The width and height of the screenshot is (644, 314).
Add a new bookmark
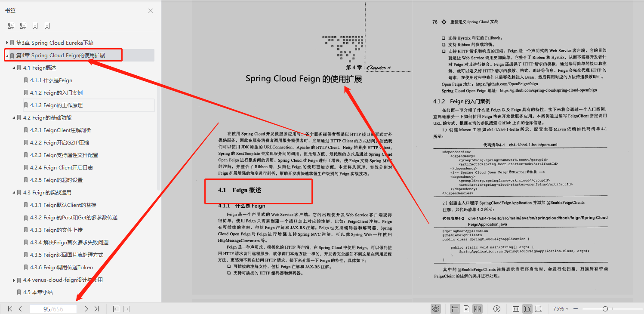click(35, 25)
